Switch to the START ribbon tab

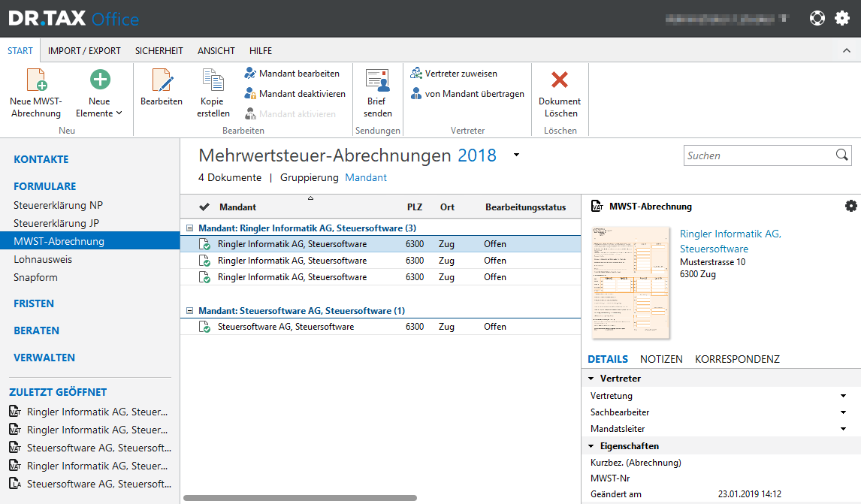click(x=20, y=50)
